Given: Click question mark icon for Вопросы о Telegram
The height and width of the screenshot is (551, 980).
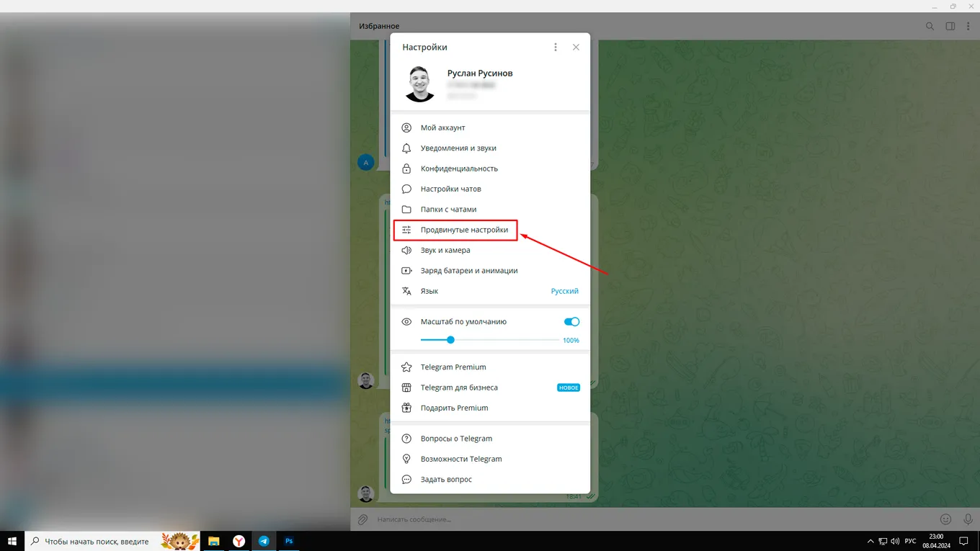Looking at the screenshot, I should click(x=406, y=438).
